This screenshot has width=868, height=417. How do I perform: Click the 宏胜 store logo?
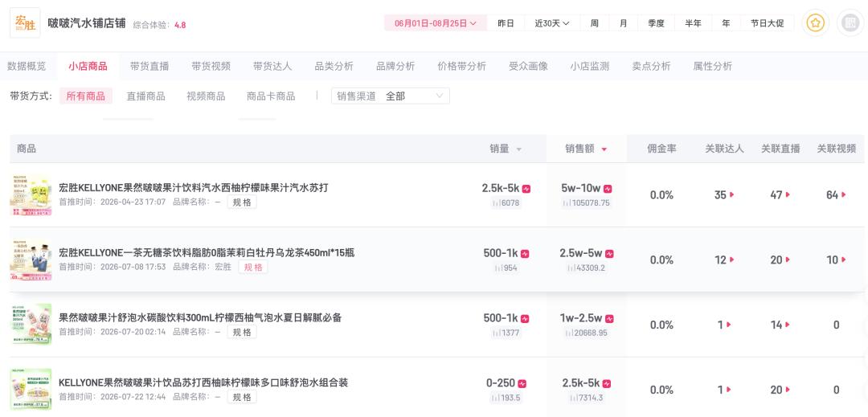click(25, 22)
